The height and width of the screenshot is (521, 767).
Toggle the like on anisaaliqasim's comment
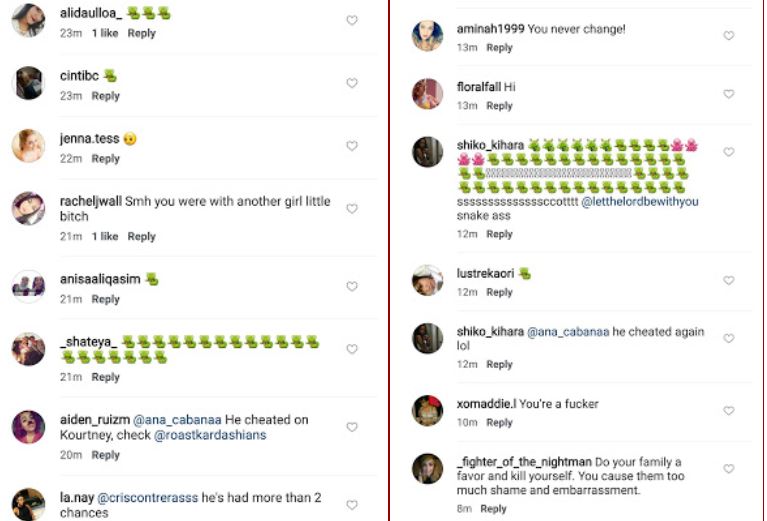click(x=352, y=286)
